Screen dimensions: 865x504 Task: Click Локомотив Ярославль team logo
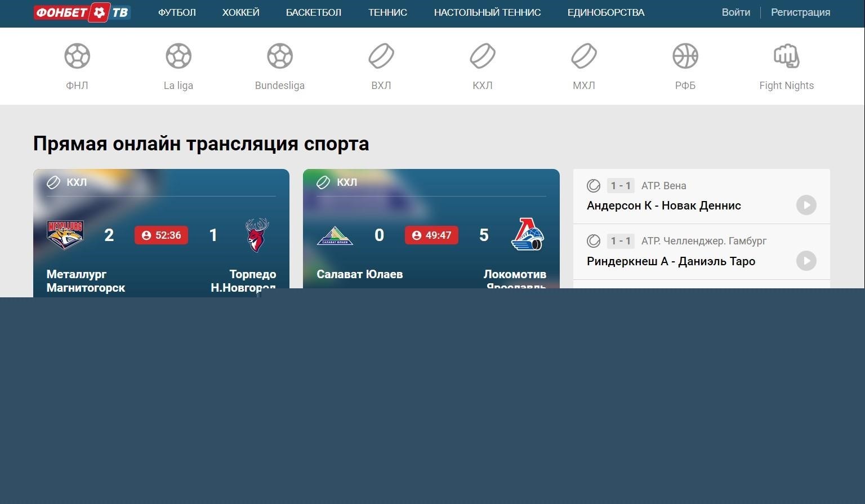528,234
